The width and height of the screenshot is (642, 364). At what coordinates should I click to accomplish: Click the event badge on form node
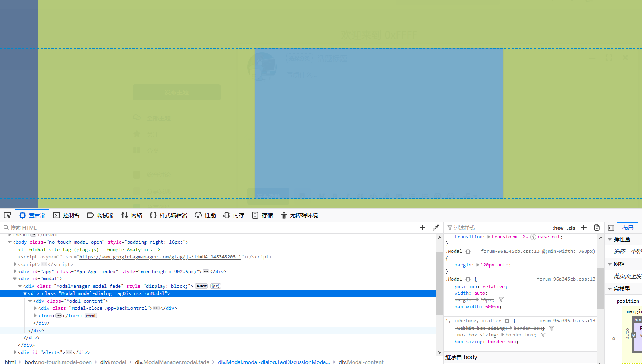point(91,316)
